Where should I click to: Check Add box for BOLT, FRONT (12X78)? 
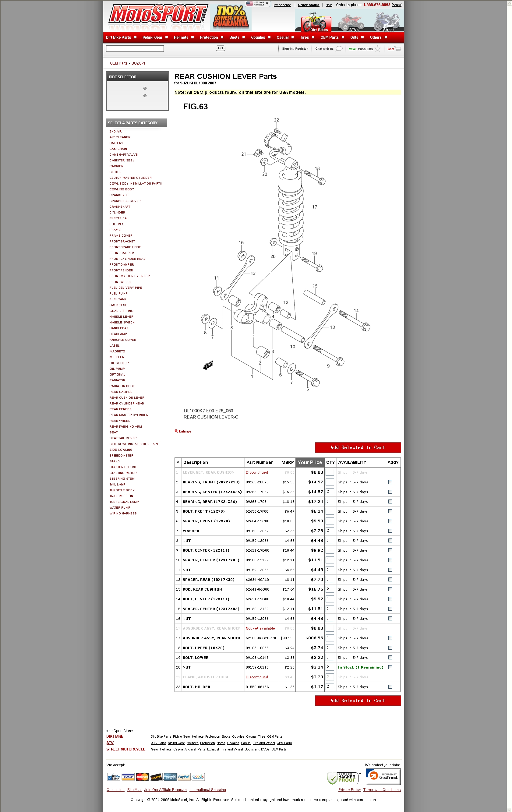(x=390, y=512)
